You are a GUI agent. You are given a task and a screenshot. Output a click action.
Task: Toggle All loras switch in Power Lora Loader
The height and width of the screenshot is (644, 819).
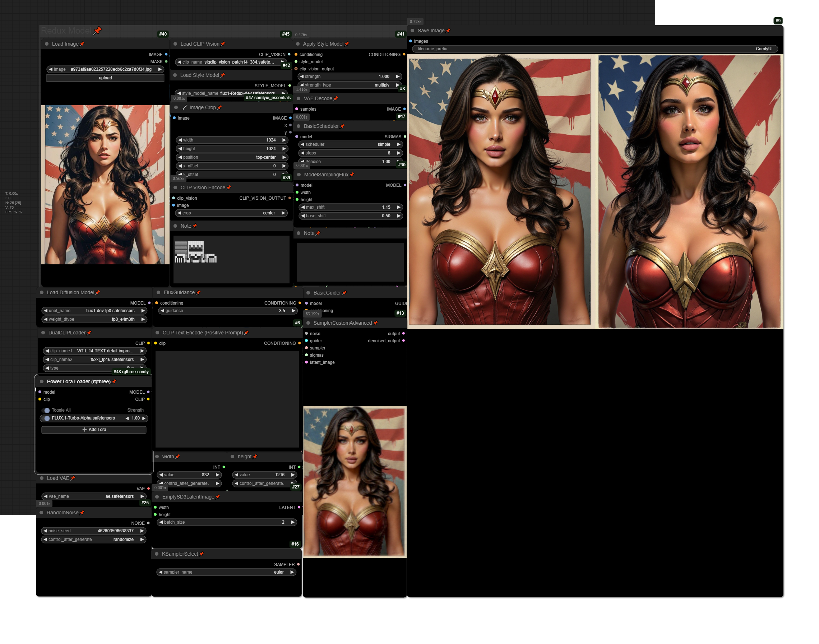(x=46, y=410)
